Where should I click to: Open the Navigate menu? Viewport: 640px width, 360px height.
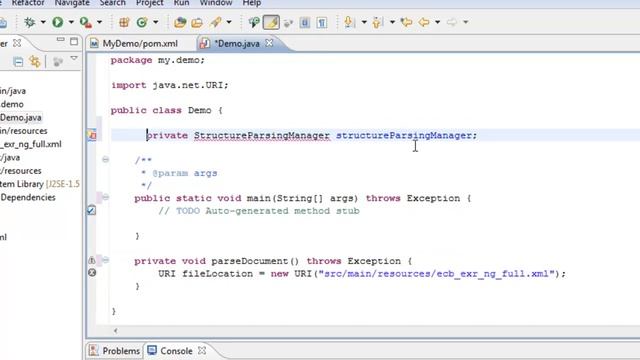(x=72, y=3)
